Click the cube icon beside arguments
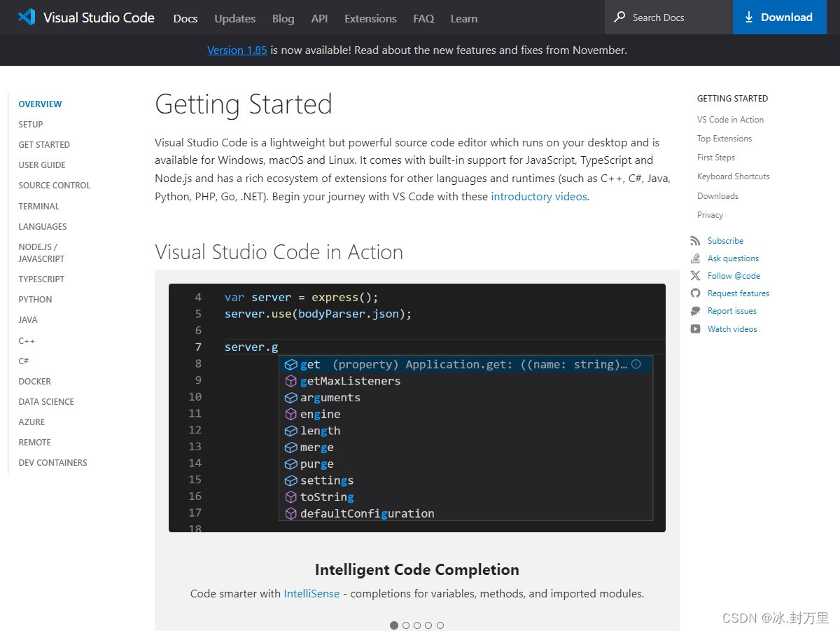840x631 pixels. click(x=291, y=398)
